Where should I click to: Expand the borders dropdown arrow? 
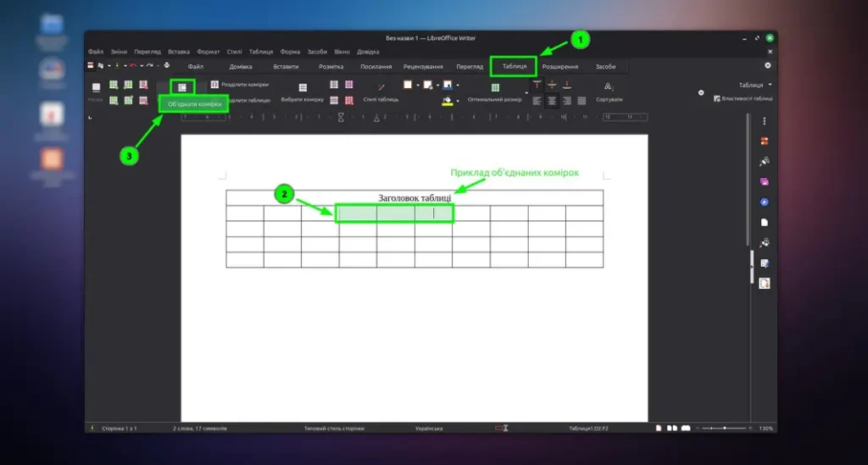tap(417, 86)
